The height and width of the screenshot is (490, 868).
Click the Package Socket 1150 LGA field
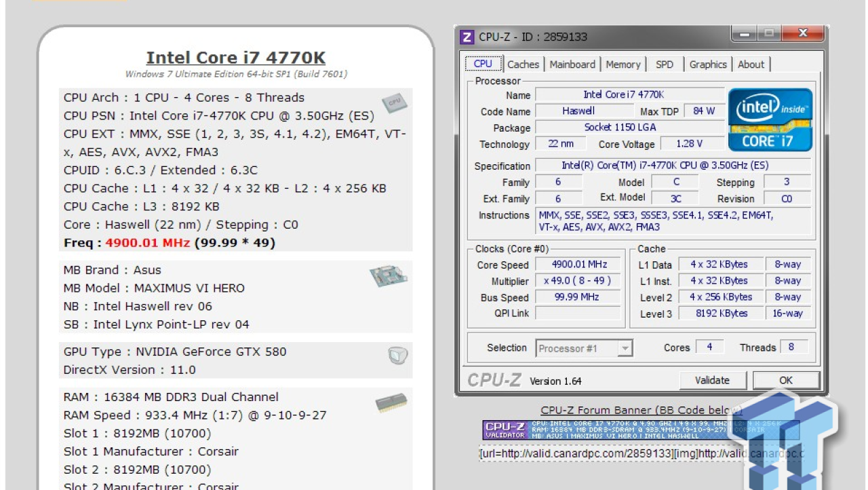(x=630, y=127)
